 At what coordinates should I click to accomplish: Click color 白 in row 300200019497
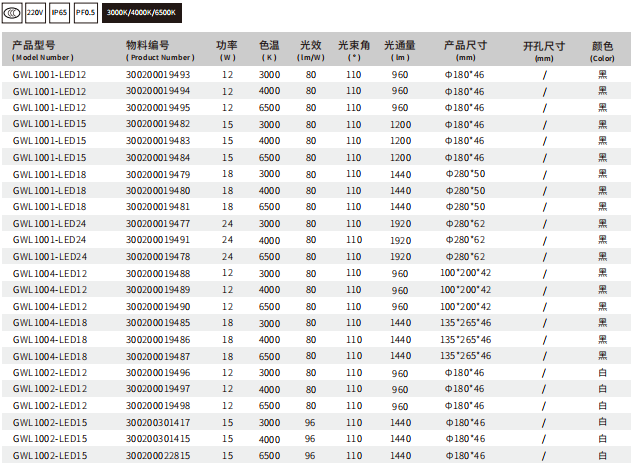[603, 389]
